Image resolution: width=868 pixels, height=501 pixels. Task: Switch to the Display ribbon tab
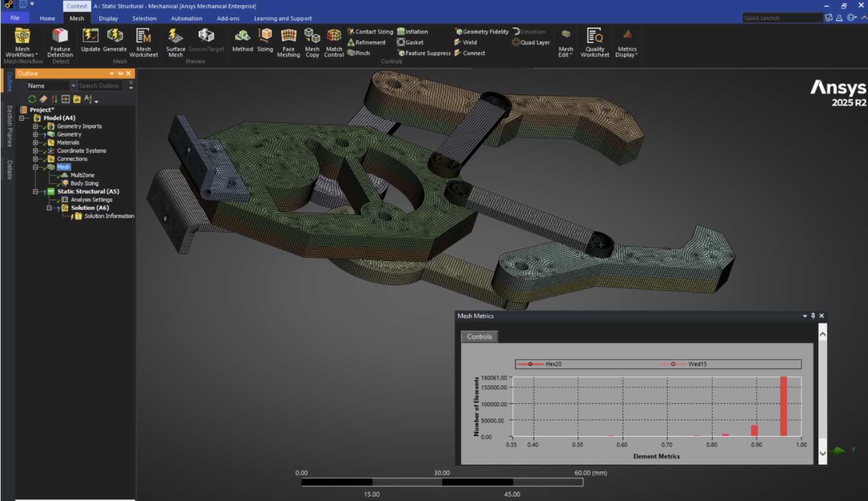(x=108, y=18)
